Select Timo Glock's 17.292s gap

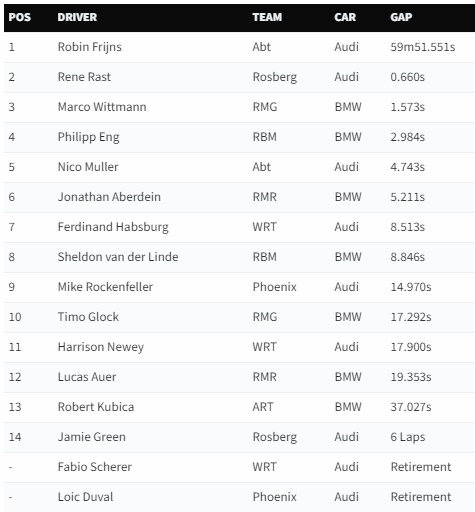click(411, 317)
